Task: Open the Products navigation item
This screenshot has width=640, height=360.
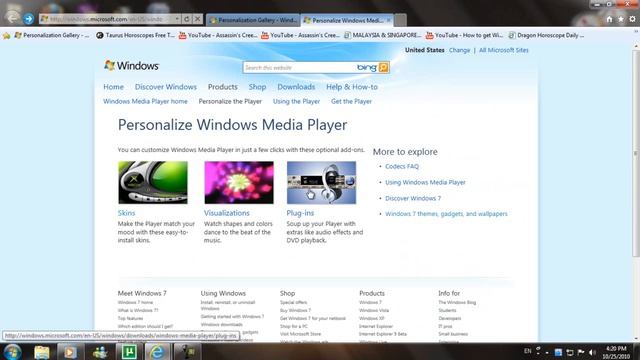Action: pos(222,87)
